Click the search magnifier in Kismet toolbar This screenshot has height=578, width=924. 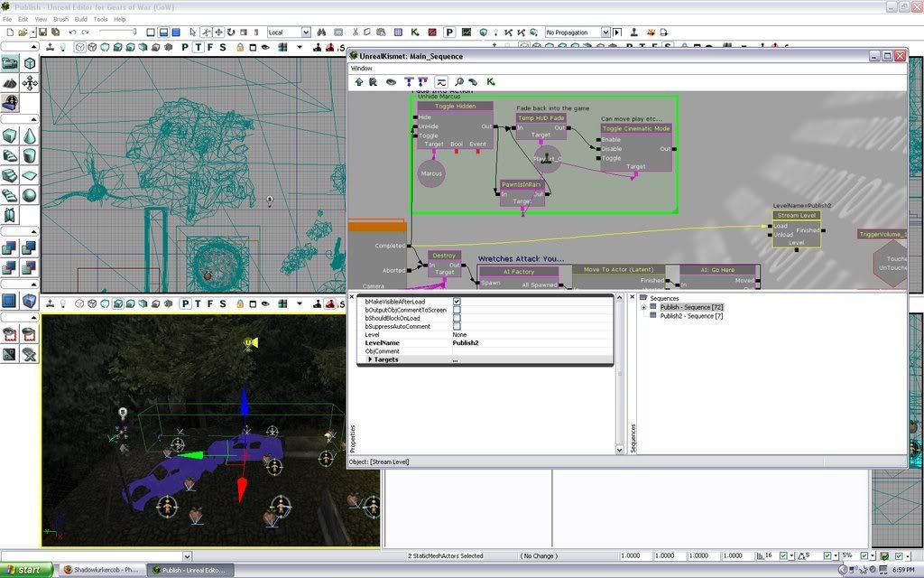[458, 82]
